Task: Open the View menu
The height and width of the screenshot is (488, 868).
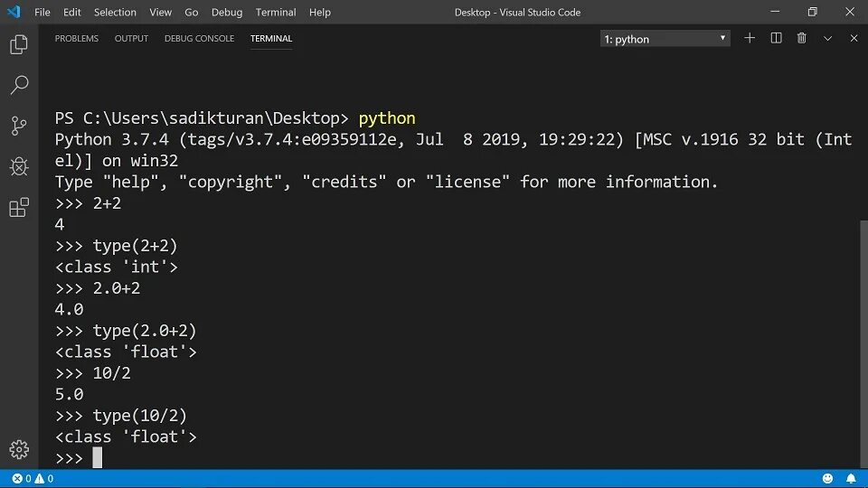Action: [x=161, y=12]
